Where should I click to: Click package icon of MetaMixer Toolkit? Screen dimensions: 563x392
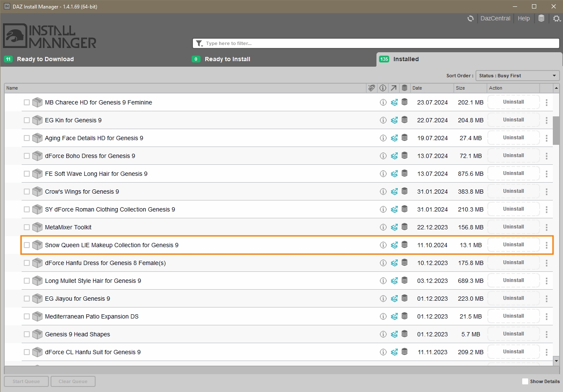point(37,227)
